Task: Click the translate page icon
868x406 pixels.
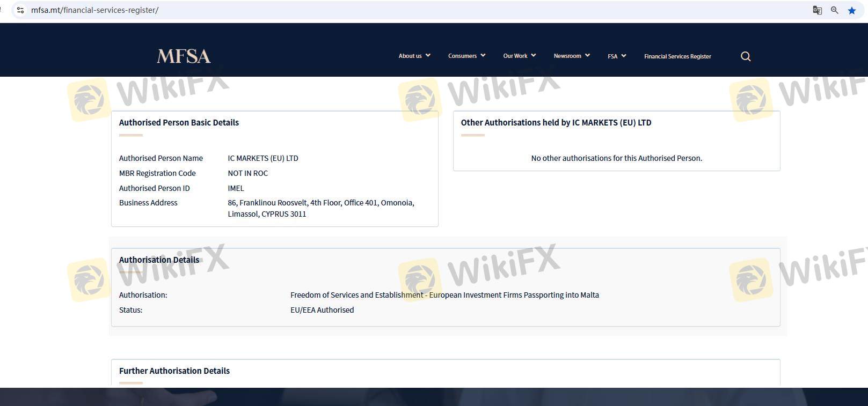Action: 817,10
